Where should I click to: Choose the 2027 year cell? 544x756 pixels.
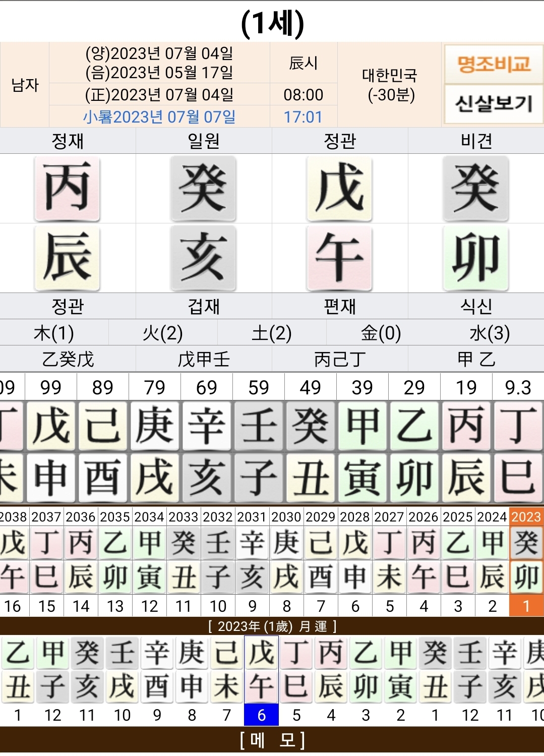(389, 517)
